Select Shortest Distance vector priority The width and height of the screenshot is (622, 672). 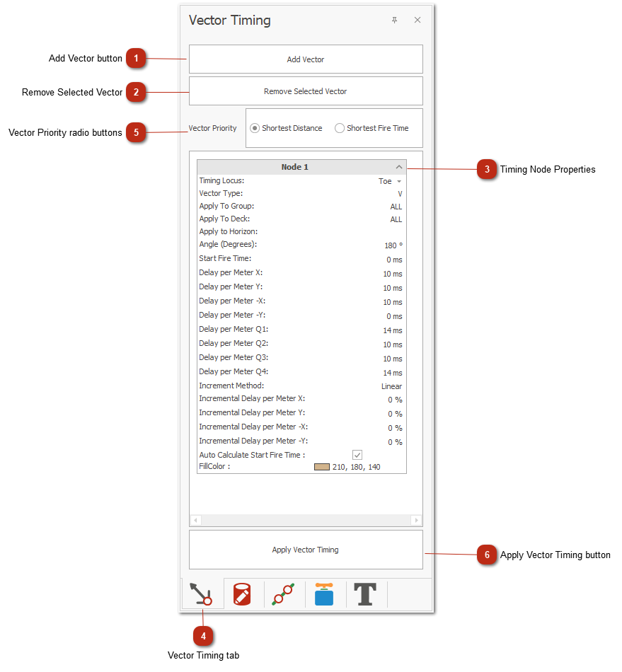(x=255, y=128)
